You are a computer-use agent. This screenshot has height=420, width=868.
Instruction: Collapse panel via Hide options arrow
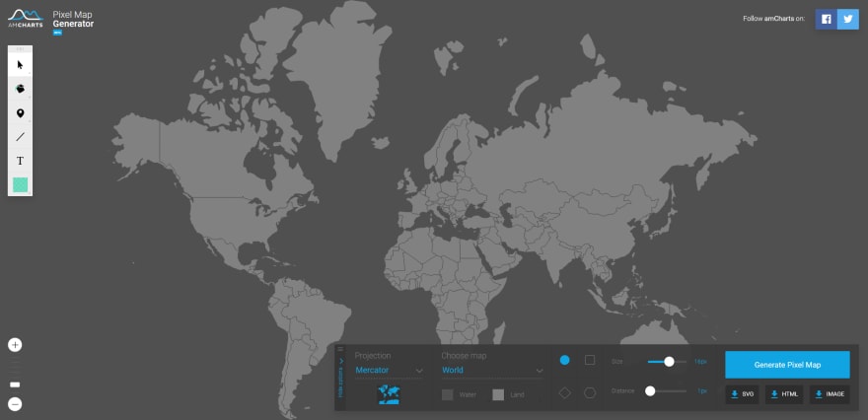pos(340,361)
